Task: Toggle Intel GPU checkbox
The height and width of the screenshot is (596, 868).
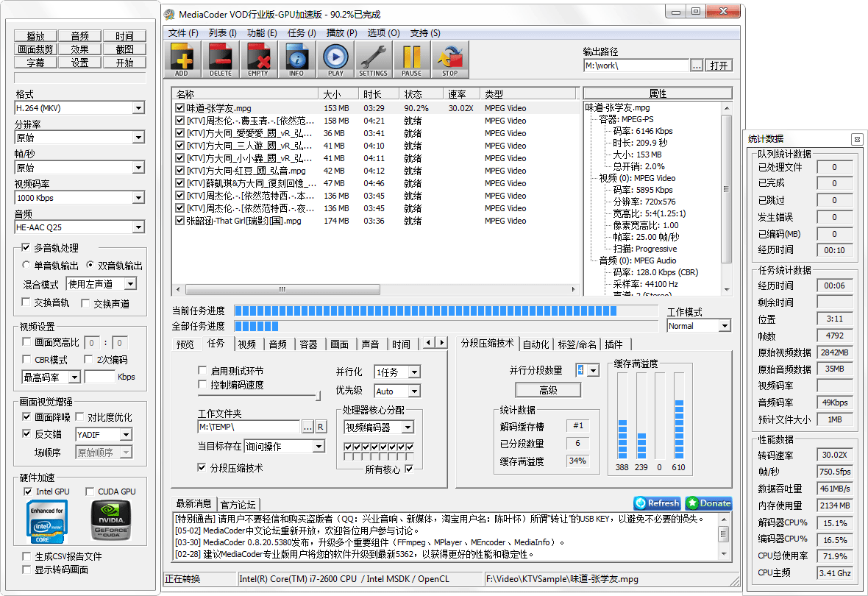Action: (28, 492)
